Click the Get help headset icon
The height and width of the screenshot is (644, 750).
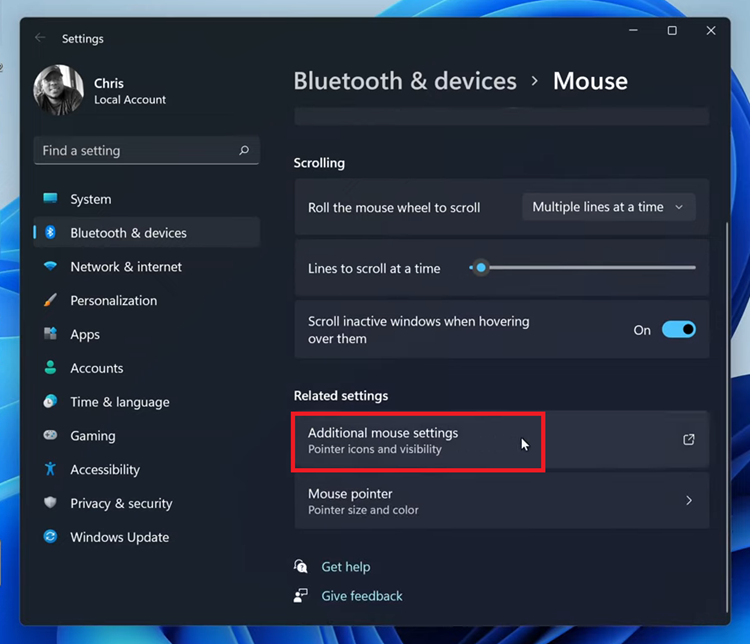[300, 566]
